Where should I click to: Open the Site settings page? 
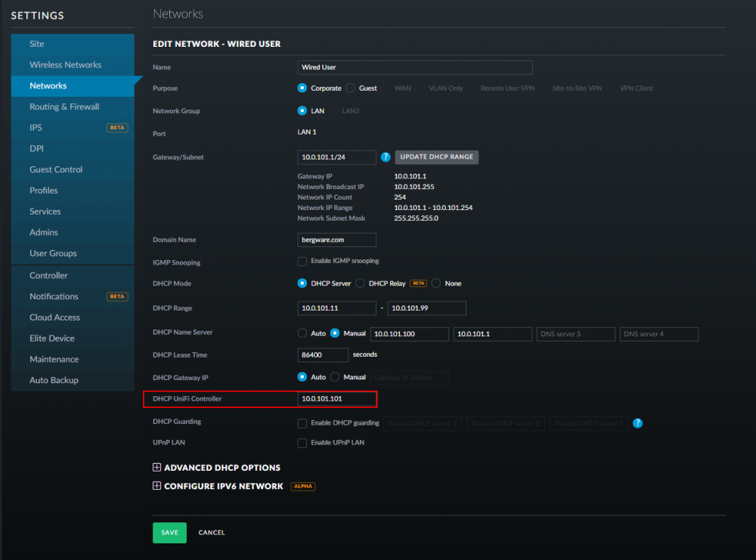click(x=73, y=44)
